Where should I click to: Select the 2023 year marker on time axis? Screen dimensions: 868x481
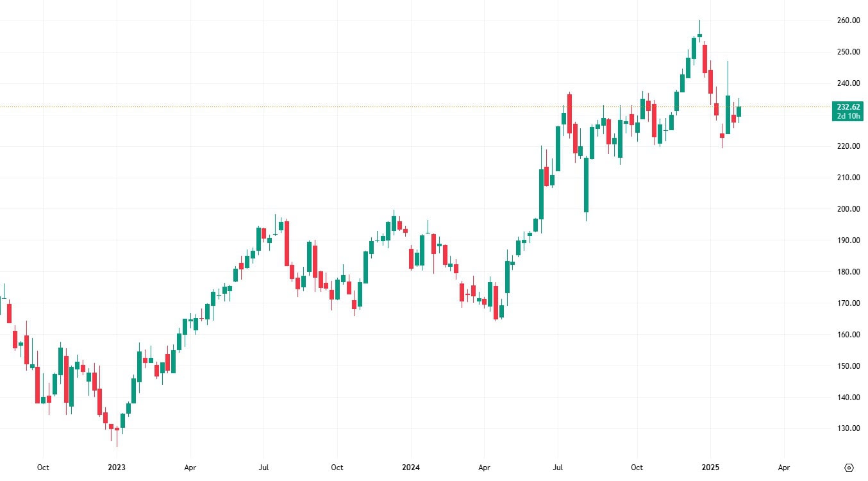(x=117, y=468)
